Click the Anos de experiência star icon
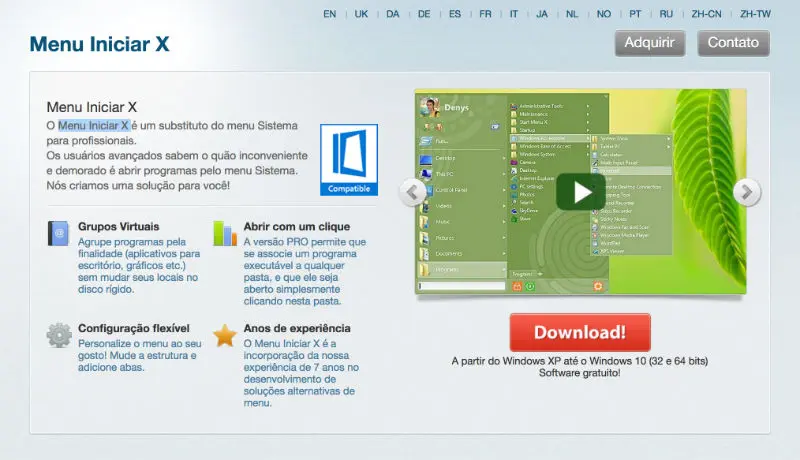Screen dimensions: 800x460 point(226,335)
